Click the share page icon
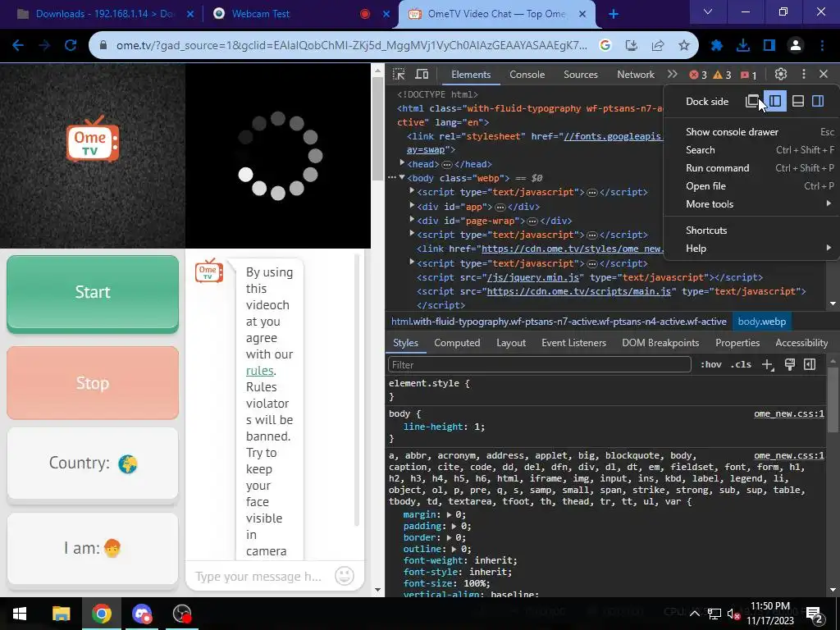 [x=658, y=46]
